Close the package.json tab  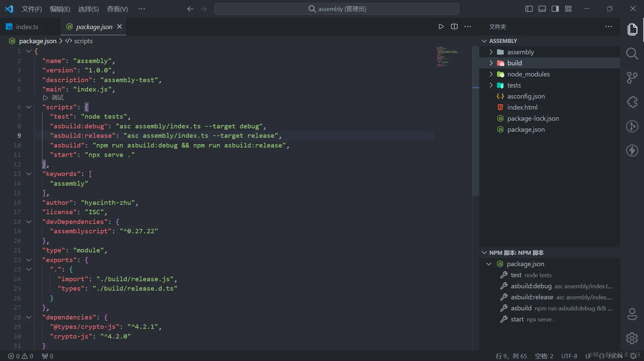pyautogui.click(x=119, y=26)
